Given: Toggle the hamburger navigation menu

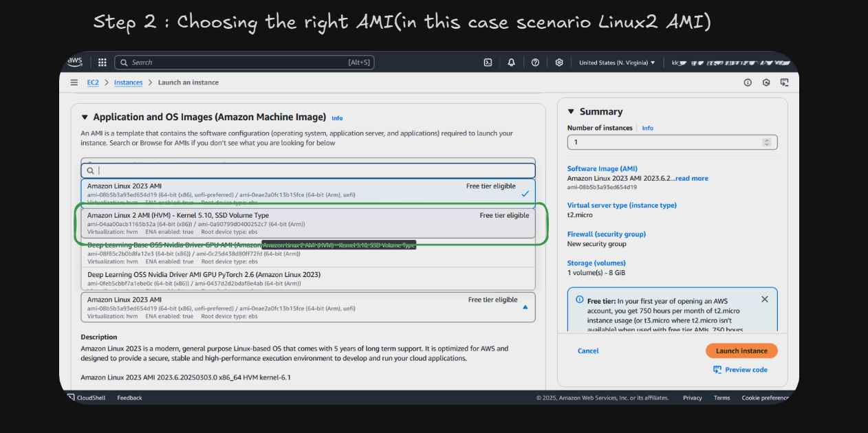Looking at the screenshot, I should tap(74, 82).
